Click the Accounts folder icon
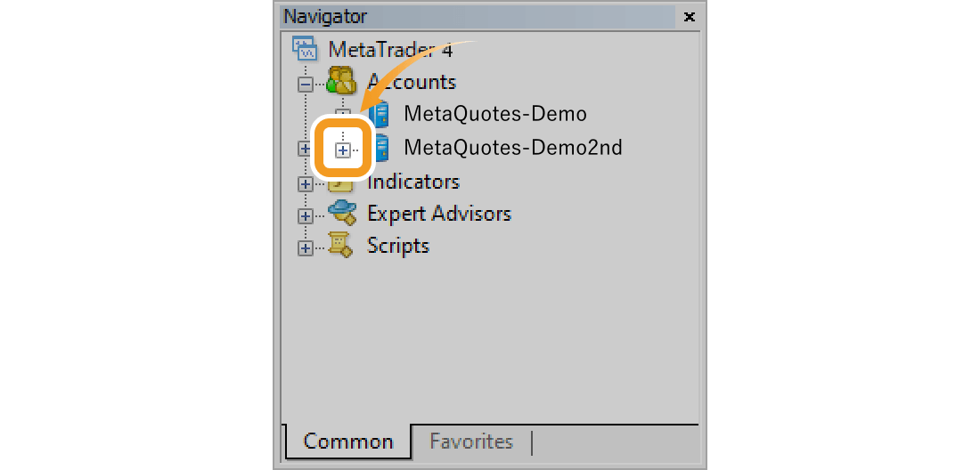980x470 pixels. pos(341,82)
